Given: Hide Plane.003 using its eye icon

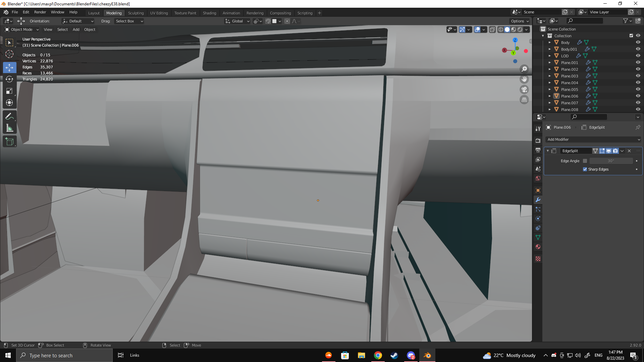Looking at the screenshot, I should (x=638, y=76).
